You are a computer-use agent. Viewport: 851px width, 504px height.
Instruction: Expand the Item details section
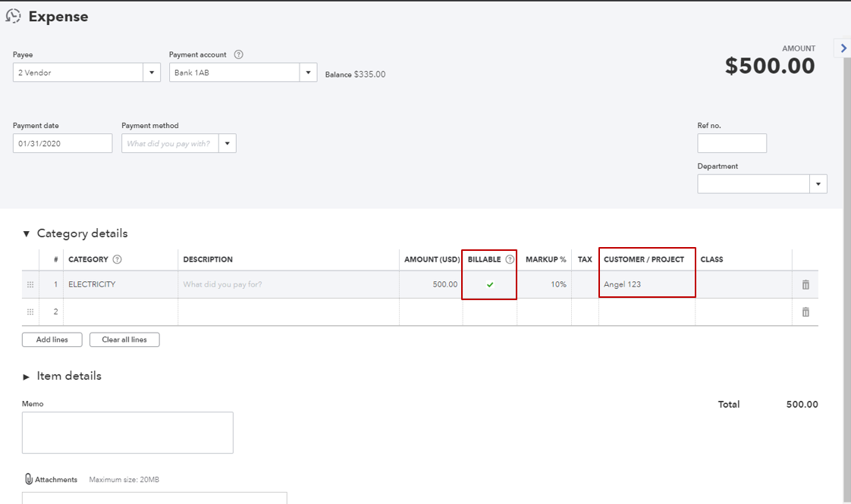pyautogui.click(x=26, y=376)
